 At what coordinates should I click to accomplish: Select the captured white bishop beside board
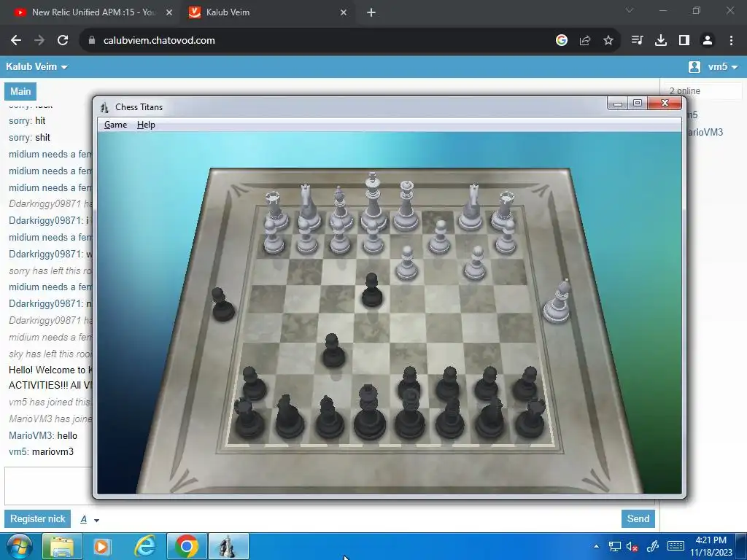point(557,301)
